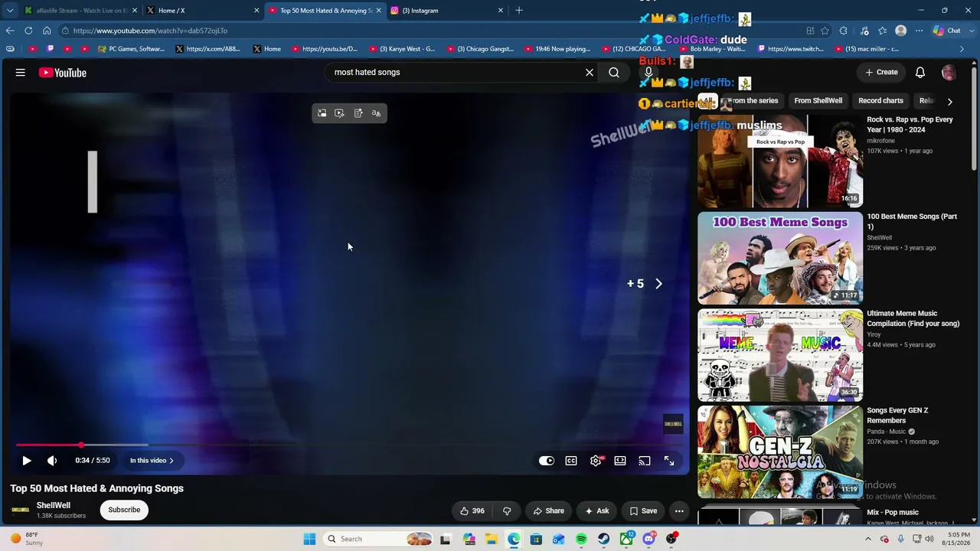Switch to the Instagram tab
Image resolution: width=980 pixels, height=551 pixels.
pyautogui.click(x=446, y=11)
